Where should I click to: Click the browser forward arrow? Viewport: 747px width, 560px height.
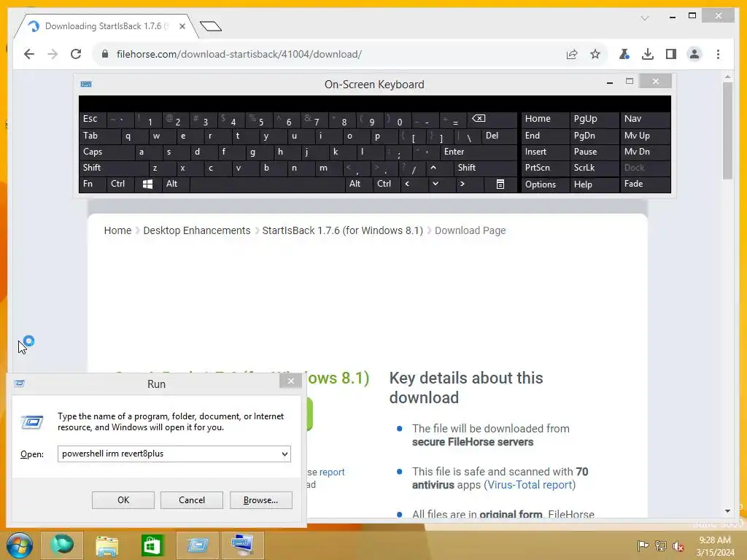coord(53,54)
